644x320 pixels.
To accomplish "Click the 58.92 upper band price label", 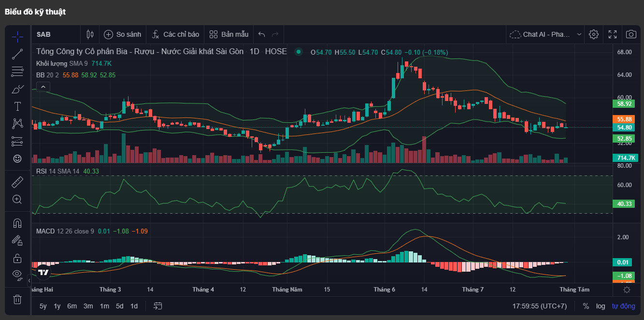I will 624,103.
